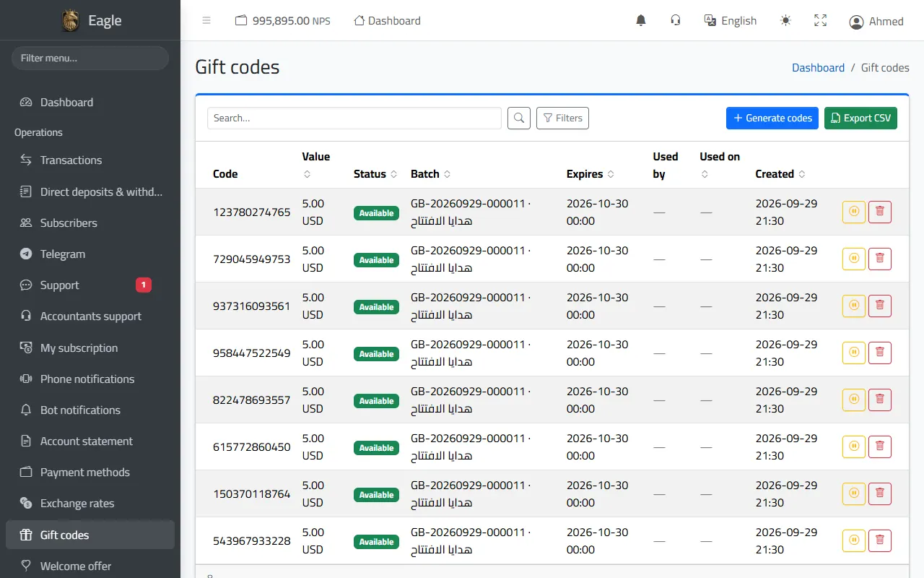Enter fullscreen mode via the expand icon
Viewport: 924px width, 578px height.
coord(820,21)
